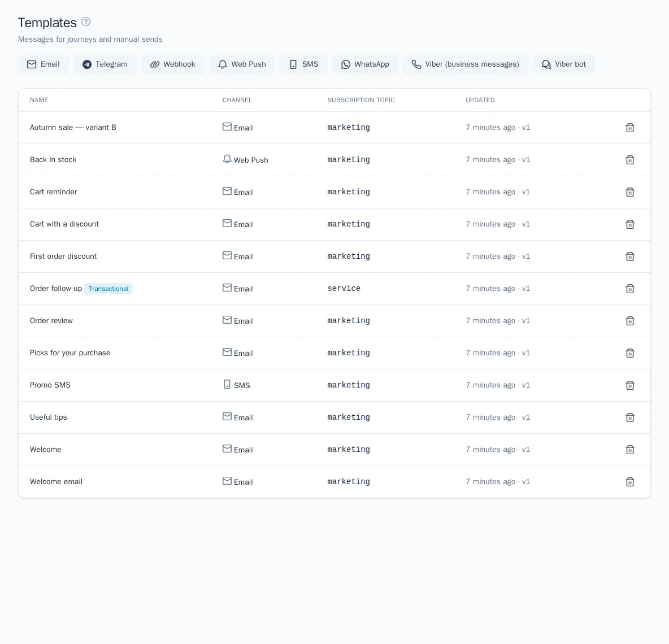Click the NAME column header
This screenshot has width=669, height=644.
point(39,100)
